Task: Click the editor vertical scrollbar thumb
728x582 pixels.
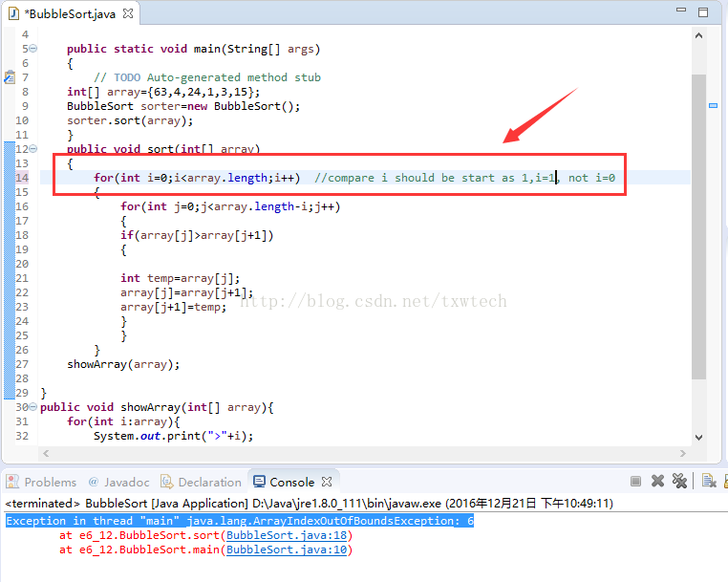Action: click(698, 226)
